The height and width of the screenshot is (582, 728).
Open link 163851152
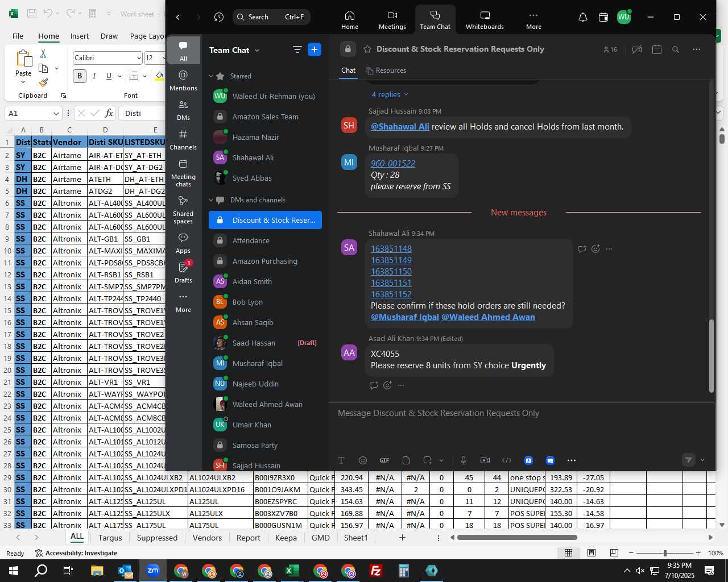391,294
